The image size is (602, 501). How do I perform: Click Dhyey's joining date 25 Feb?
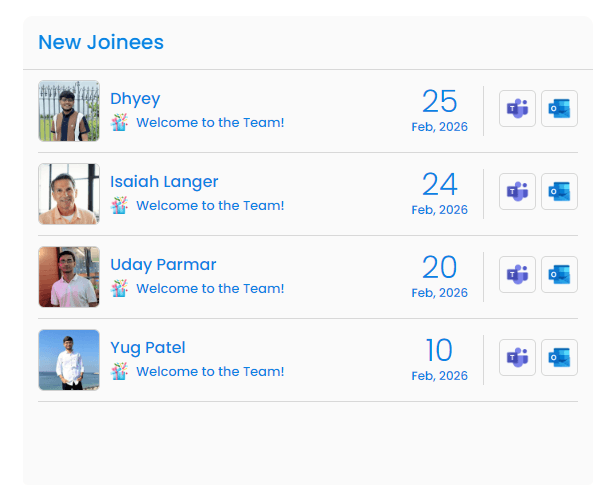[439, 110]
